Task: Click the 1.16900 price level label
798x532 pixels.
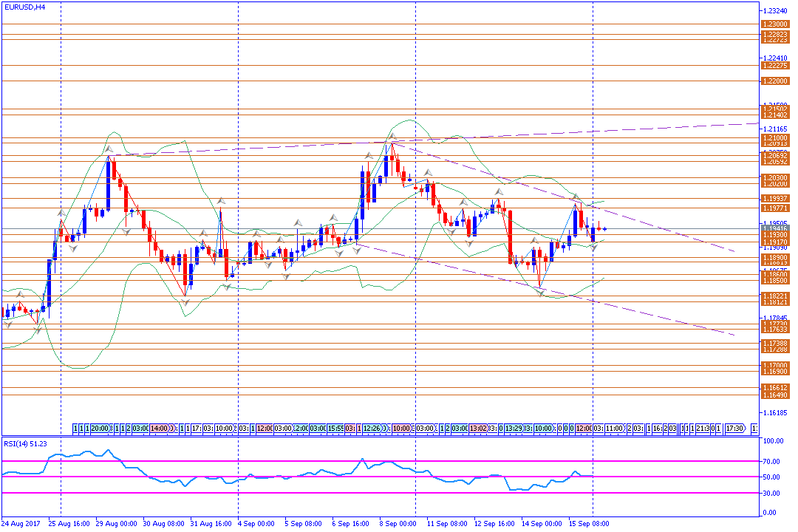Action: coord(775,372)
